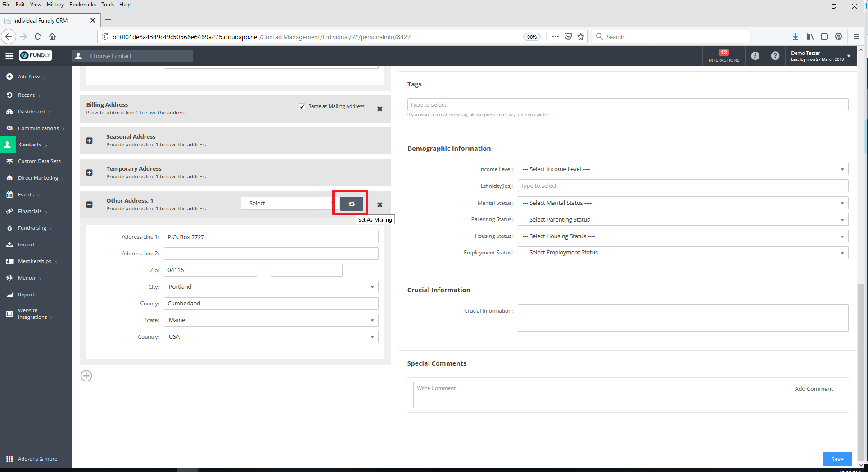Open the State dropdown showing Maine
868x472 pixels.
(x=271, y=320)
